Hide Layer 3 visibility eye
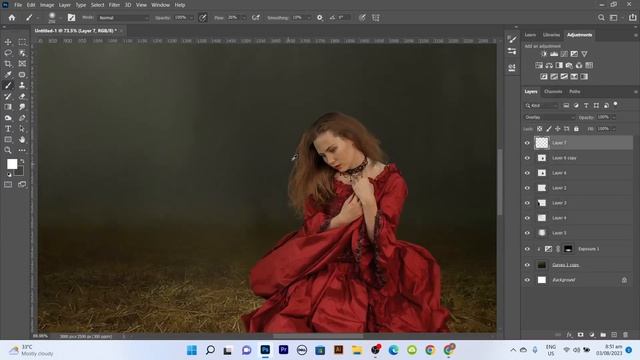Viewport: 640px width, 360px height. point(527,203)
